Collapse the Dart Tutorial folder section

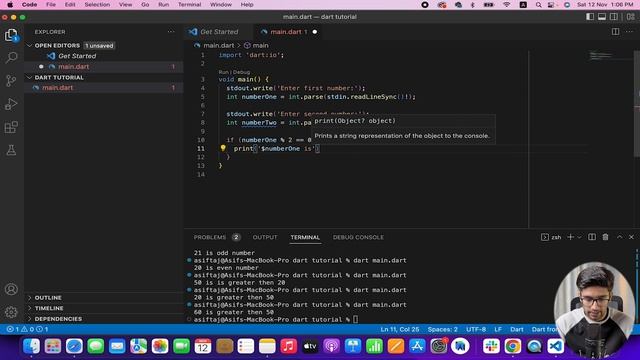coord(59,77)
